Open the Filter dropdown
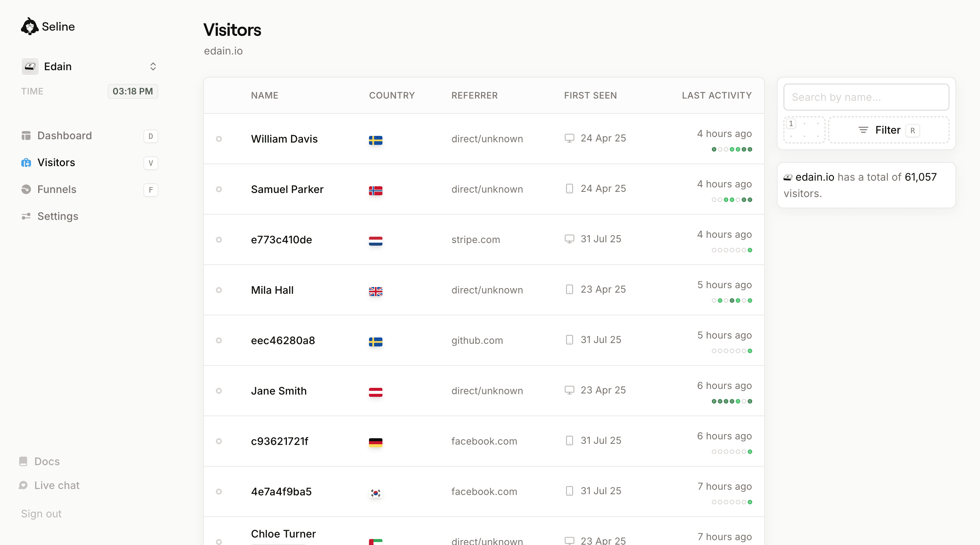Image resolution: width=980 pixels, height=545 pixels. [x=888, y=130]
